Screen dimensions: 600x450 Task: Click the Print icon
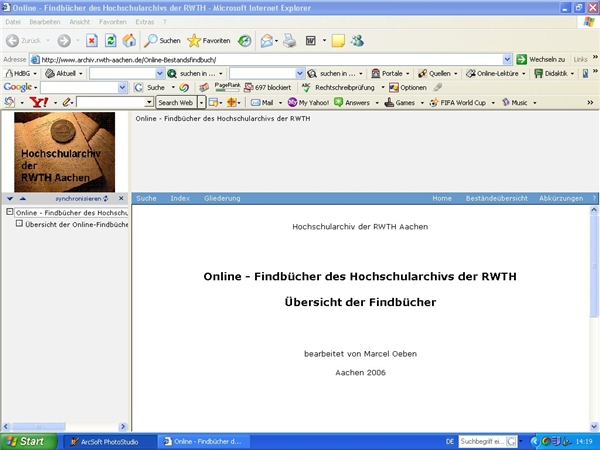point(290,41)
